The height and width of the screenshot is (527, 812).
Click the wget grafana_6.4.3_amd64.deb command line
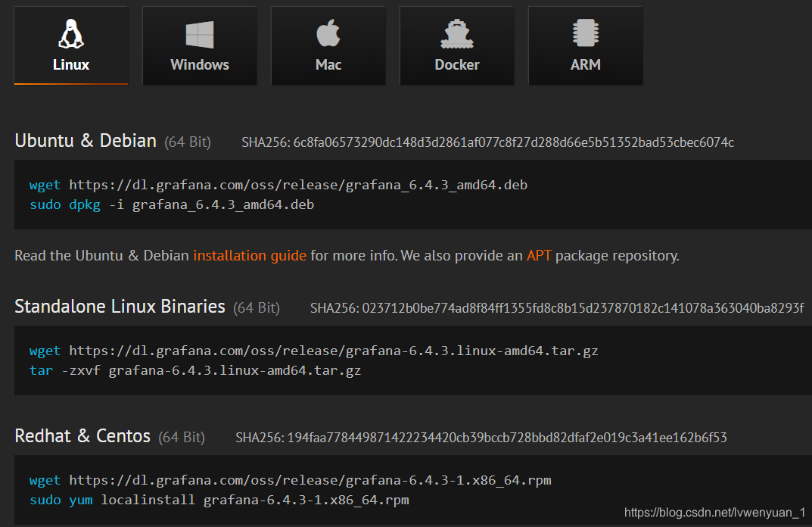coord(278,185)
